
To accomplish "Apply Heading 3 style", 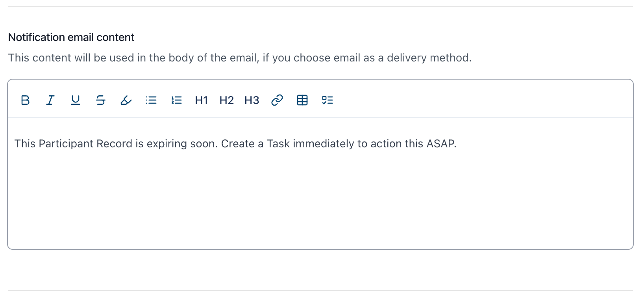I will tap(252, 100).
